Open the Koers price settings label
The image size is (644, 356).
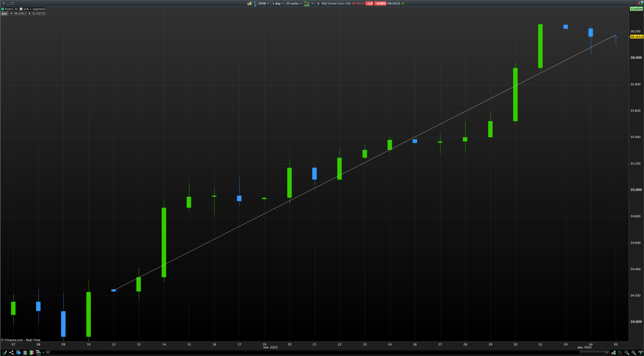9,9
